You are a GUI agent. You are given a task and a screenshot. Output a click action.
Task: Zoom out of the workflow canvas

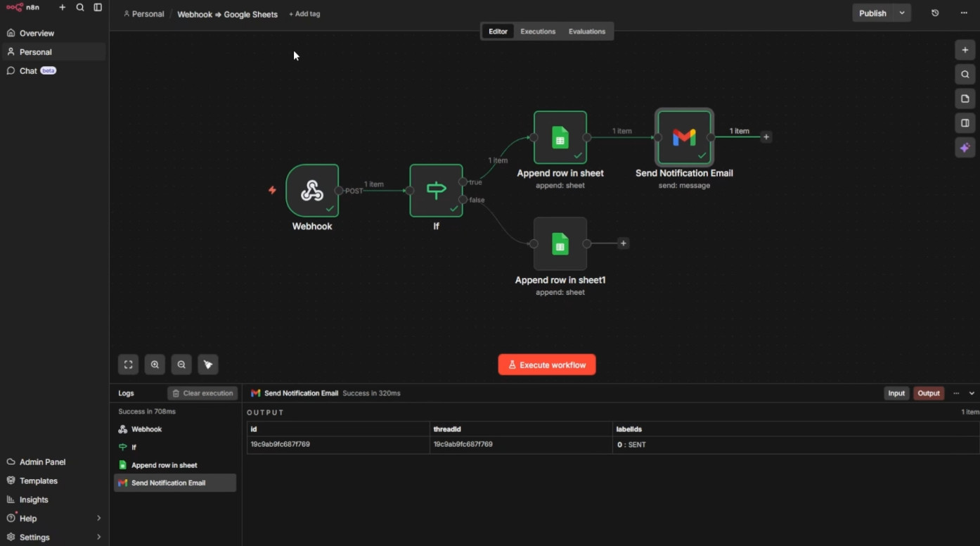coord(181,364)
